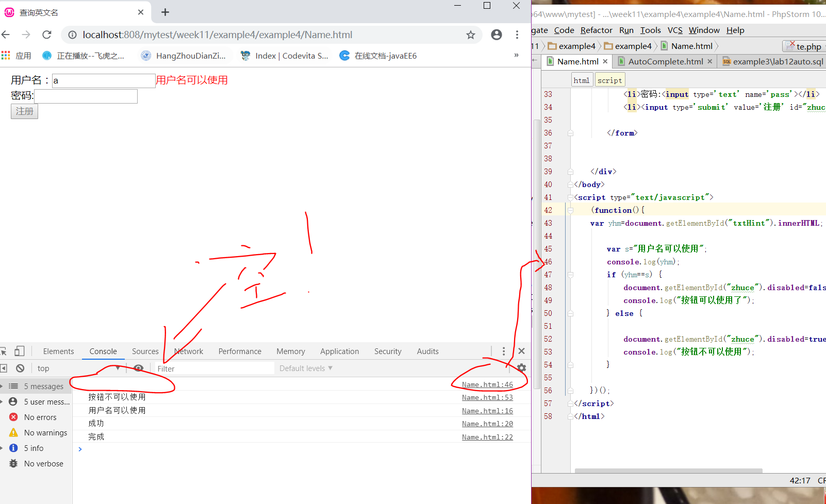
Task: Switch to the AutoComplete.html editor tab
Action: coord(665,61)
